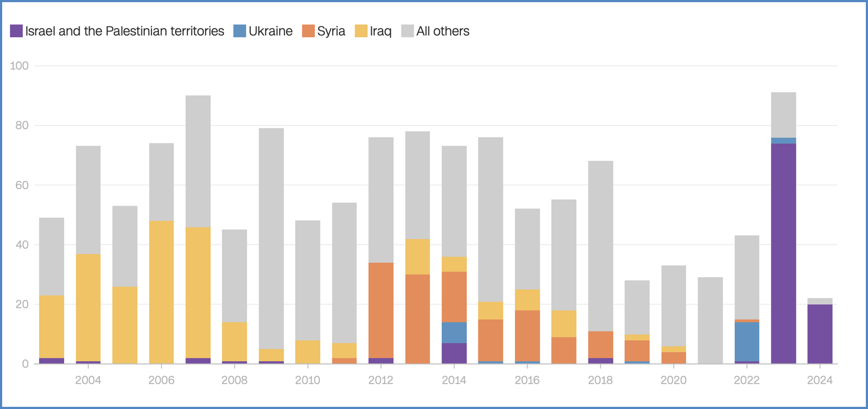Click the purple segment of the 2024 bar
The image size is (868, 409).
[x=820, y=334]
